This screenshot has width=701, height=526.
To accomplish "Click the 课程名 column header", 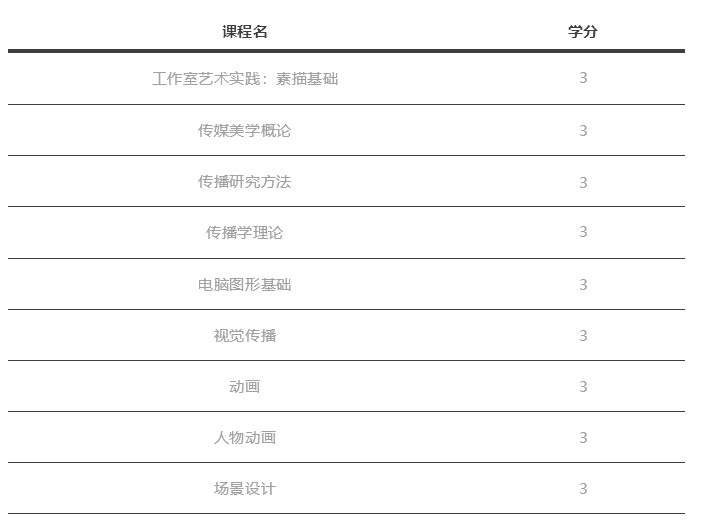I will (245, 31).
